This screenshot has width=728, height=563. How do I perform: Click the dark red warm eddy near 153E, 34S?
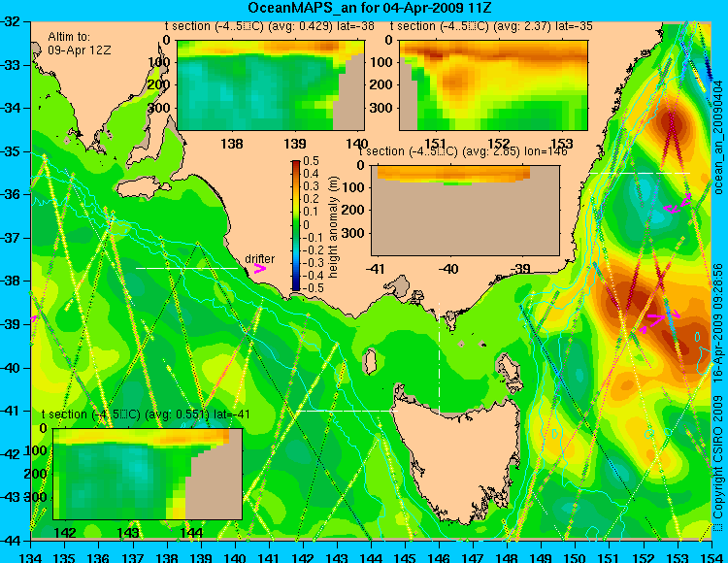click(x=670, y=121)
